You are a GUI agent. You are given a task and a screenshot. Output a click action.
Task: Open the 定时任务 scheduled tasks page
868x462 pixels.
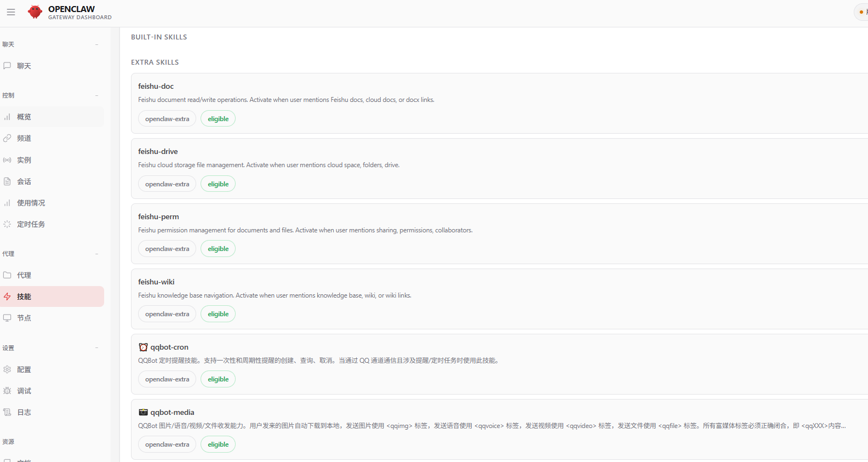coord(52,224)
